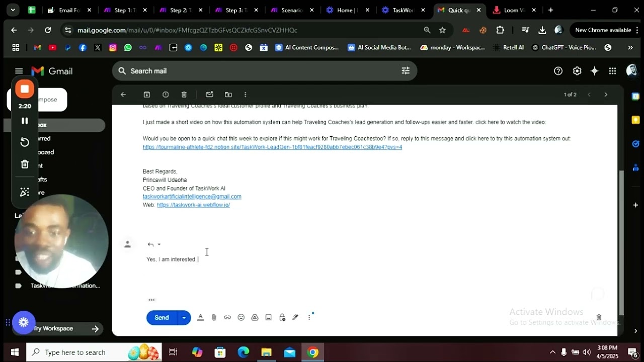Click the taskworkartificialintelligence@gmail.com link
644x362 pixels.
click(192, 197)
